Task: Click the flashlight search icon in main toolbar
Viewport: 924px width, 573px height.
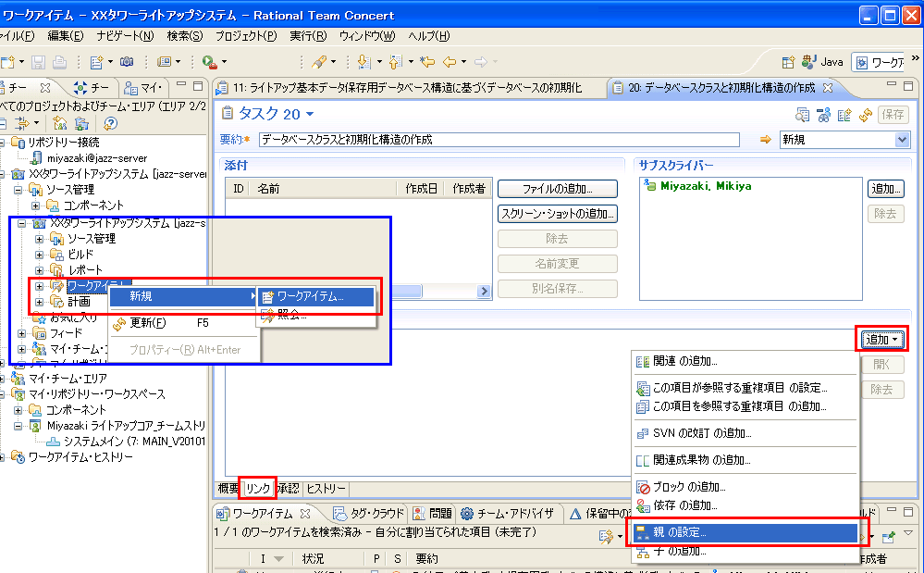Action: pos(320,61)
